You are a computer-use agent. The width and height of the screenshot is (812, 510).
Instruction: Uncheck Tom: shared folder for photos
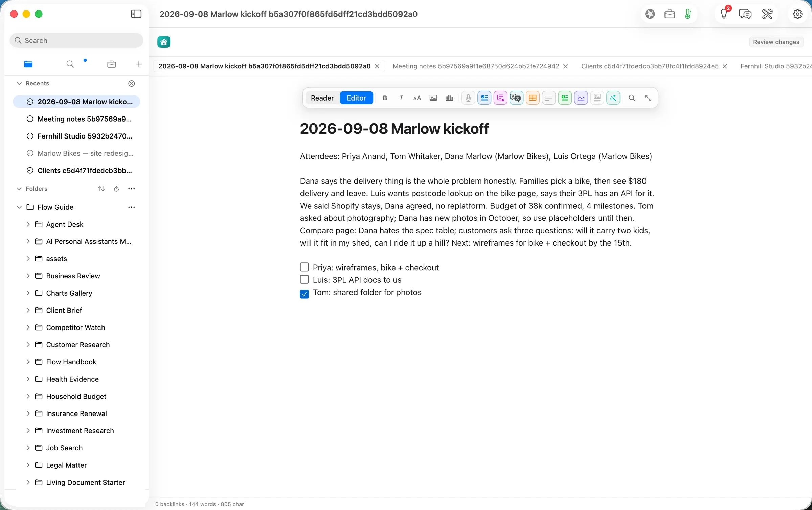(304, 294)
